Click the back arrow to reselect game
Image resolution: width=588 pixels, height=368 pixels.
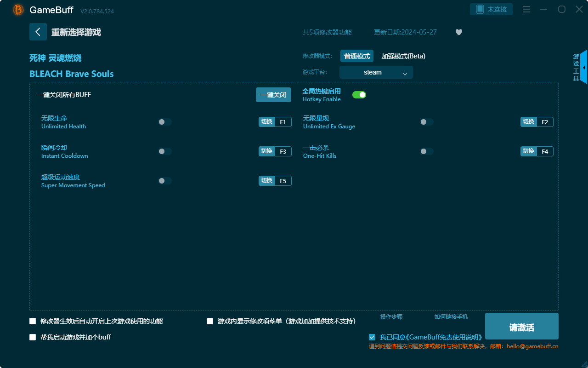point(38,32)
